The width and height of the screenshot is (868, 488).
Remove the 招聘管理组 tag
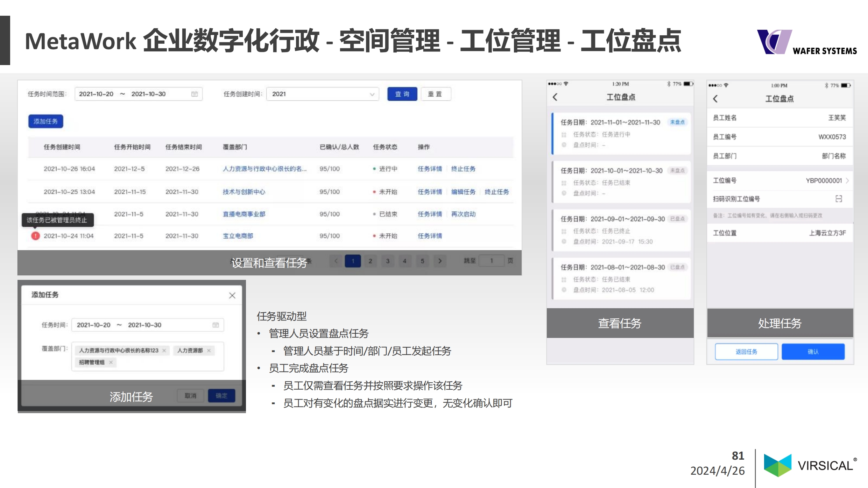click(111, 362)
